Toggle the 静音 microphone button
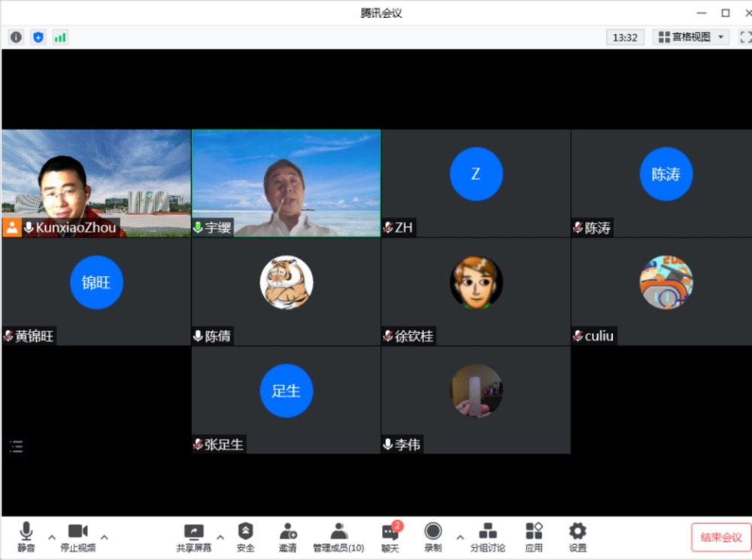The width and height of the screenshot is (752, 560). (26, 537)
